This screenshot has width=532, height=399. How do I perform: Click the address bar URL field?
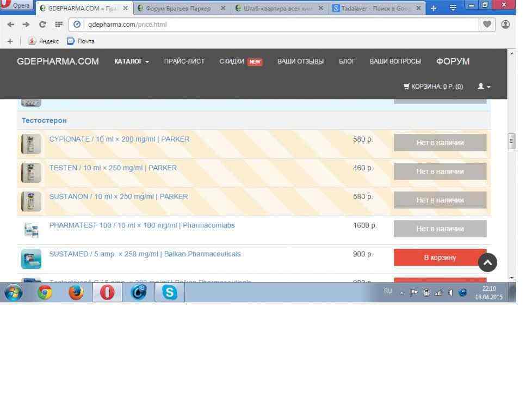click(272, 24)
